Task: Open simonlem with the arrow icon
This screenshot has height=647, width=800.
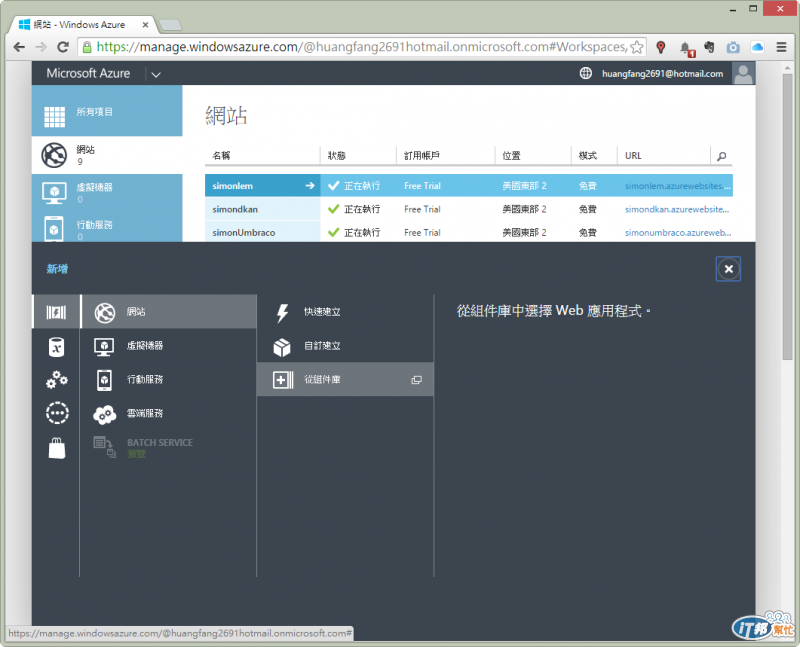Action: click(x=310, y=186)
